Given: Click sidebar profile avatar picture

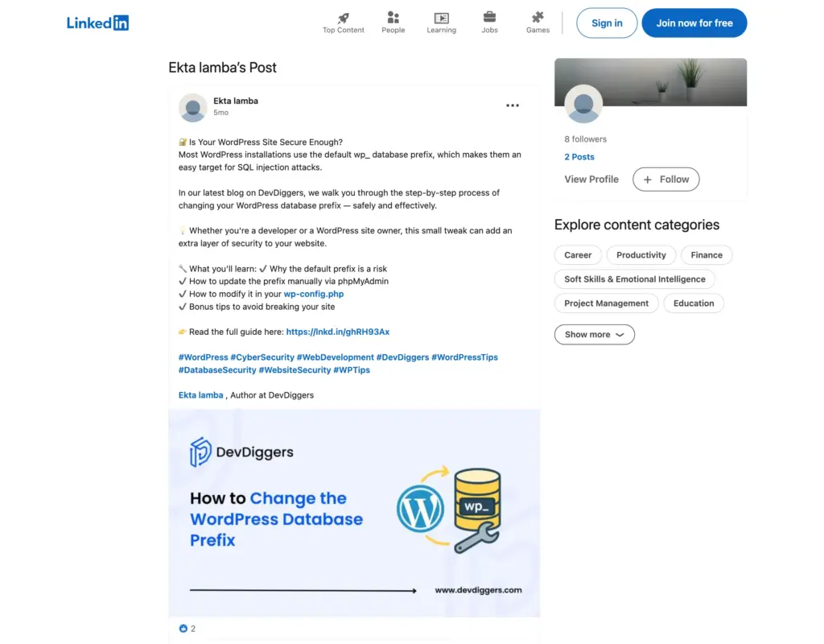Looking at the screenshot, I should point(583,104).
